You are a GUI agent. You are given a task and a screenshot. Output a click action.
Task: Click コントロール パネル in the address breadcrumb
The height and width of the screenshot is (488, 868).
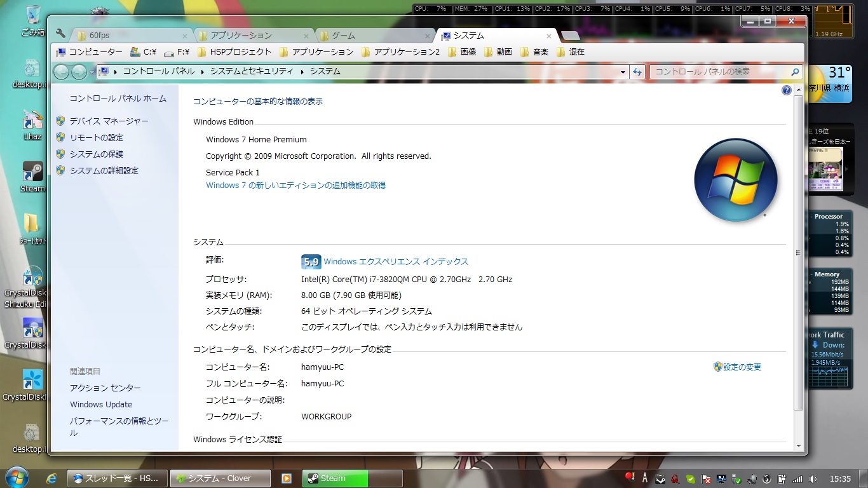coord(159,72)
